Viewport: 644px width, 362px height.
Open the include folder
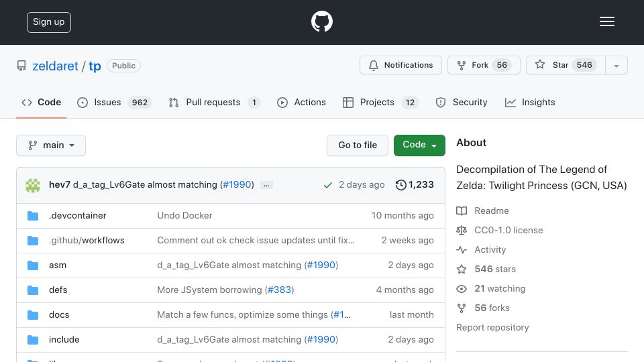coord(64,339)
